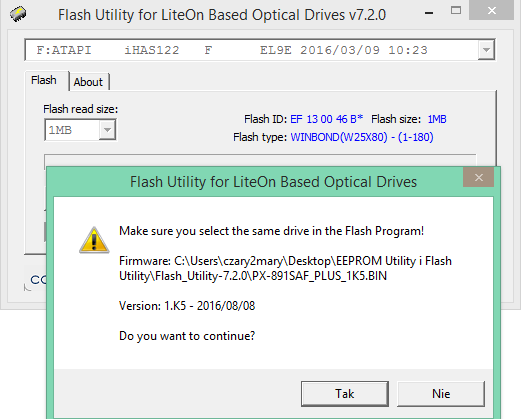
Task: Confirm flashing with the Tak button
Action: click(345, 393)
